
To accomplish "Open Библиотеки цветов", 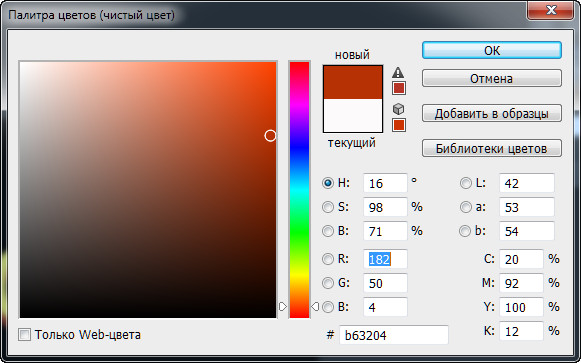I will [492, 148].
